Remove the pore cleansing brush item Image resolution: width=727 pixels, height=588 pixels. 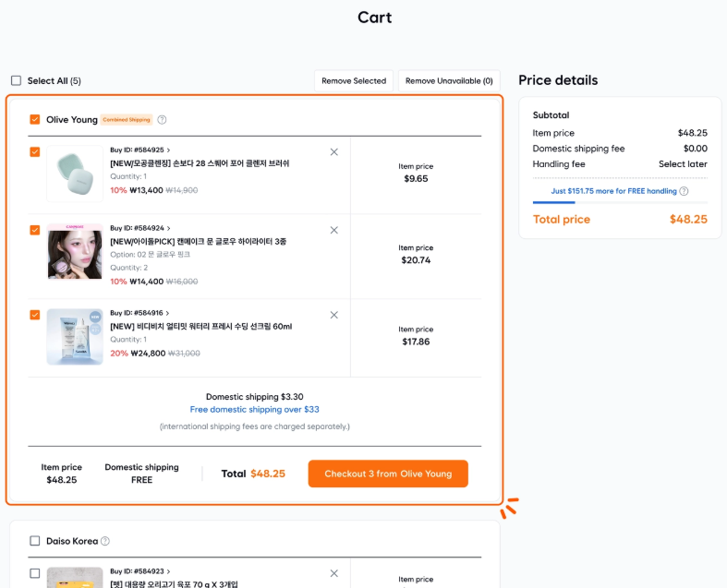click(x=334, y=152)
